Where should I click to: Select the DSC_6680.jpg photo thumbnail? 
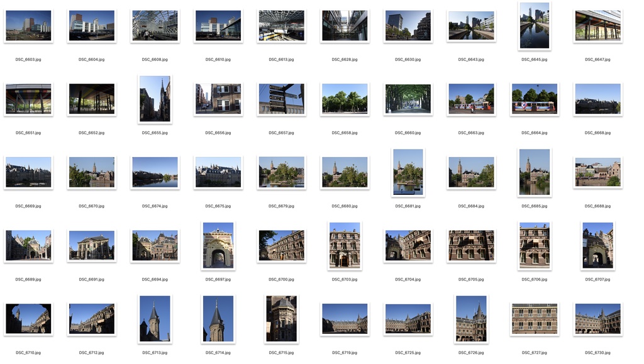(345, 172)
